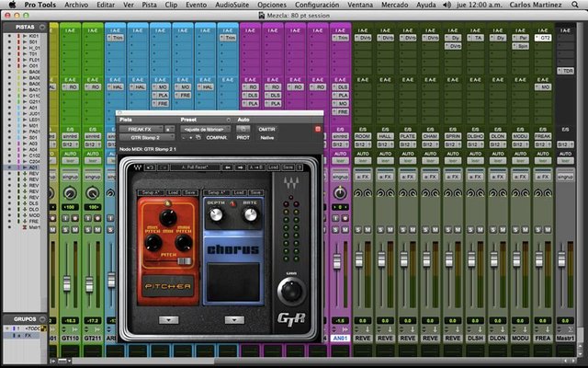Toggle K01 track visibility dot in PISTAS

(x=9, y=36)
